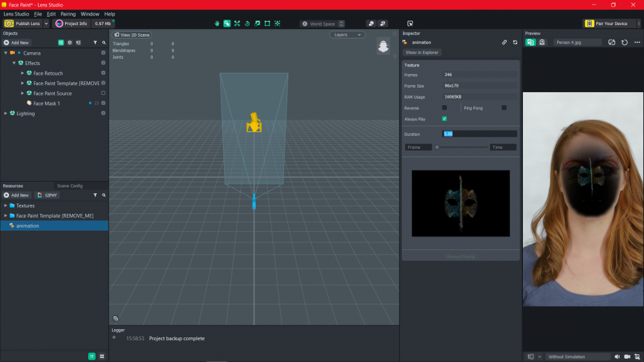The image size is (644, 362).
Task: Click the Duration input field
Action: [x=479, y=134]
